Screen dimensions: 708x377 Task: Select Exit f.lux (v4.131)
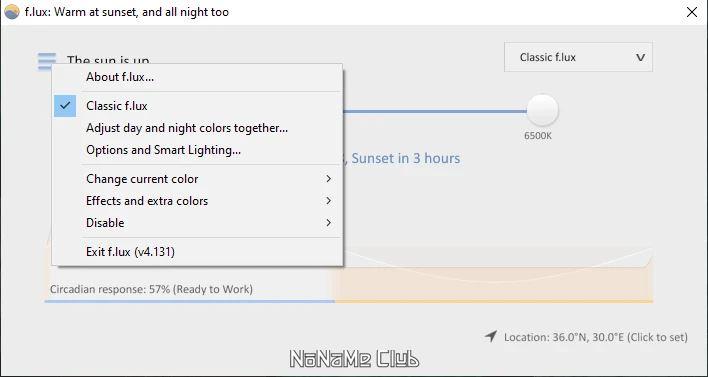[x=197, y=251]
